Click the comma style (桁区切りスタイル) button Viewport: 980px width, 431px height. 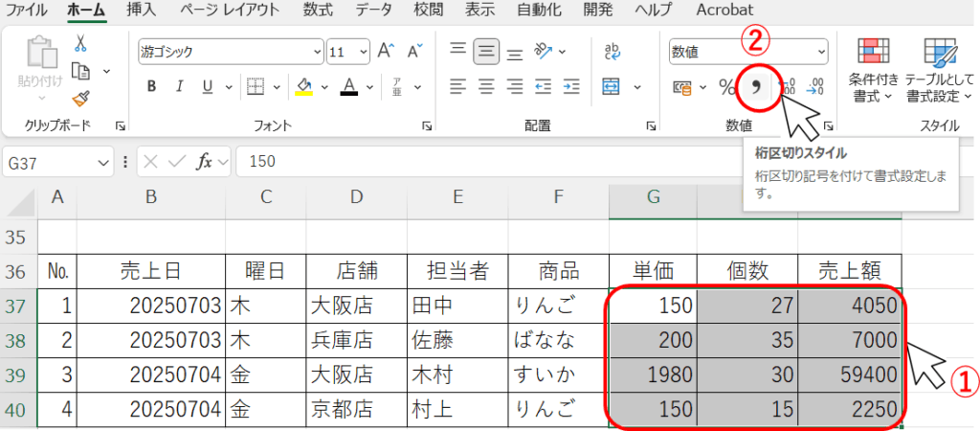756,88
